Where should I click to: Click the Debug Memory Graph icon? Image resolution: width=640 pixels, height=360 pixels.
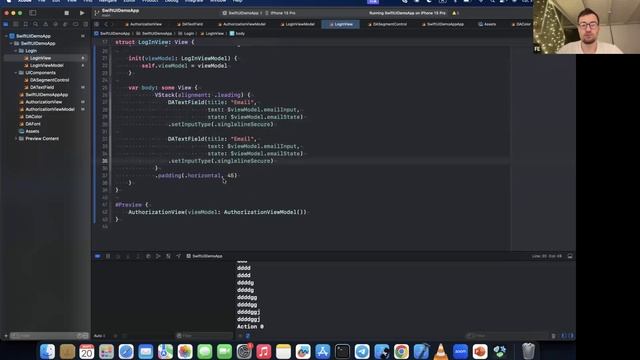pyautogui.click(x=158, y=256)
